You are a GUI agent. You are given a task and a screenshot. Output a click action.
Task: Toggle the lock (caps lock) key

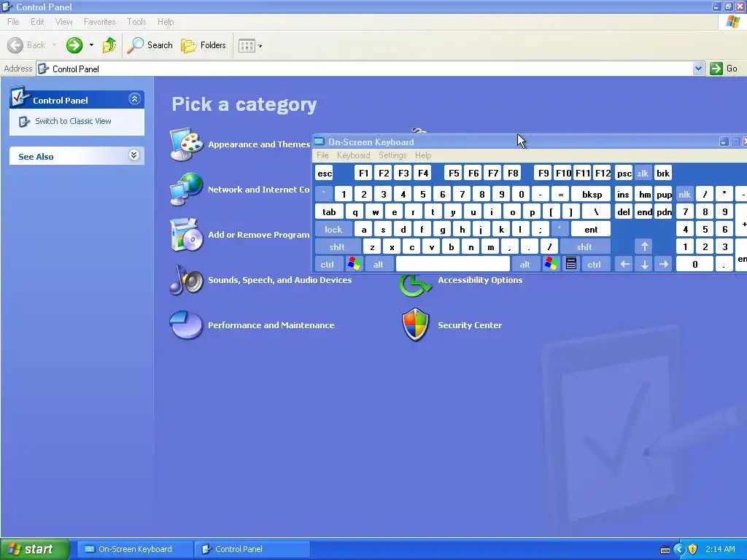tap(333, 229)
